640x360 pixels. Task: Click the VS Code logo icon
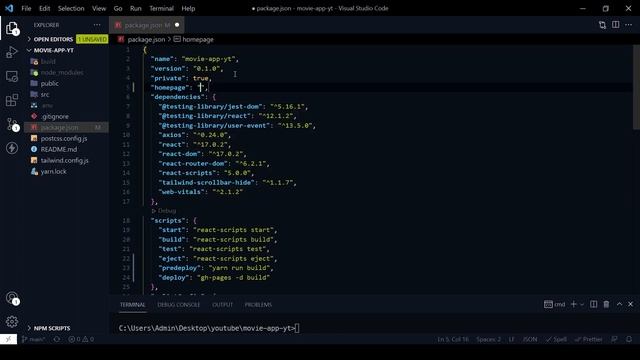9,8
